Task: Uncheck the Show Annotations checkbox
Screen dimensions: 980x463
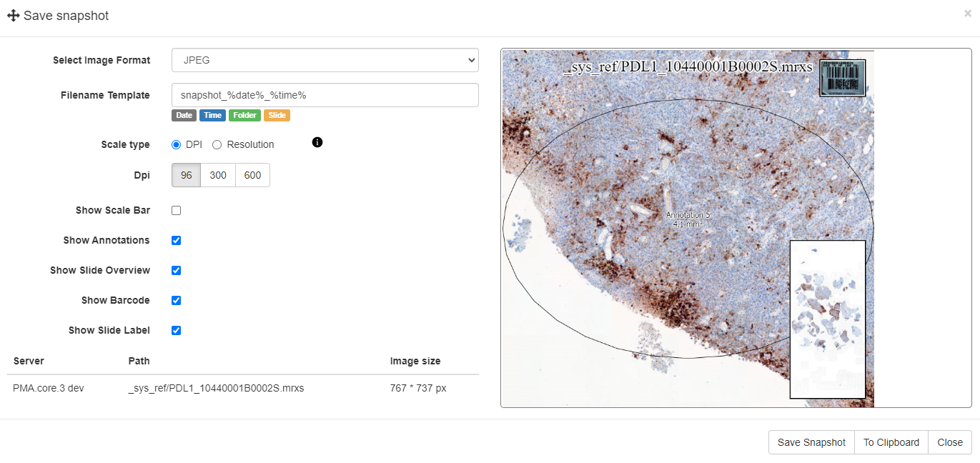Action: click(x=177, y=240)
